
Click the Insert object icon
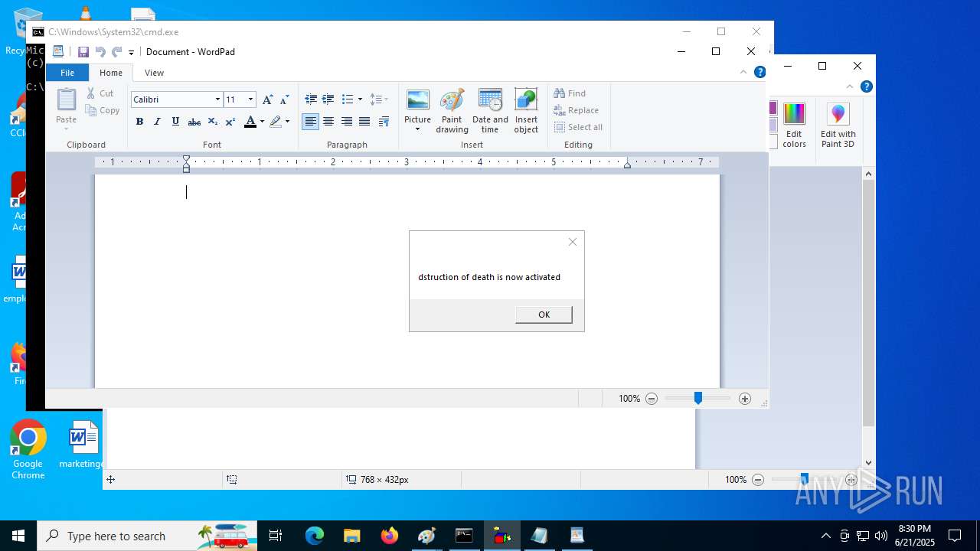[526, 100]
